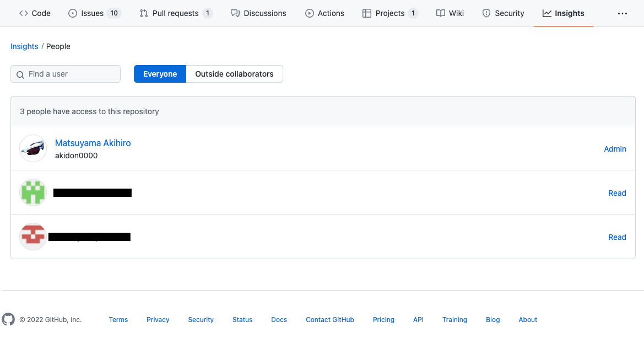Click the GitHub logo in footer
644x359 pixels.
tap(8, 319)
